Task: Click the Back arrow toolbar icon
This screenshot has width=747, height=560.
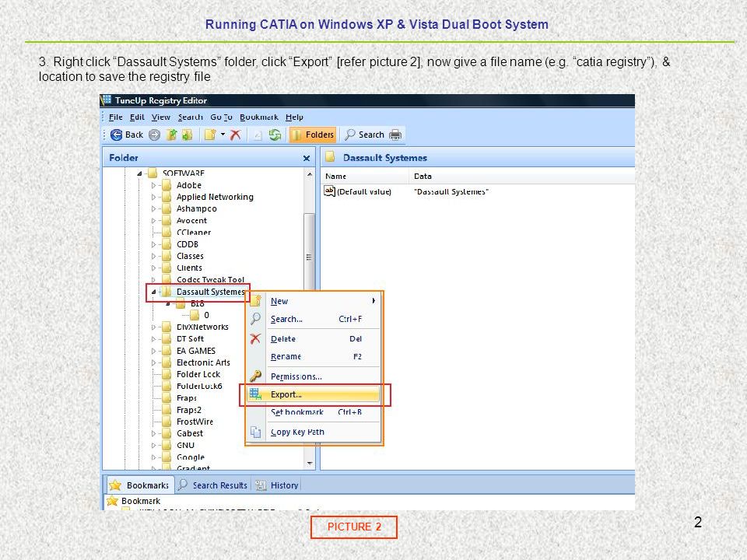Action: [116, 135]
